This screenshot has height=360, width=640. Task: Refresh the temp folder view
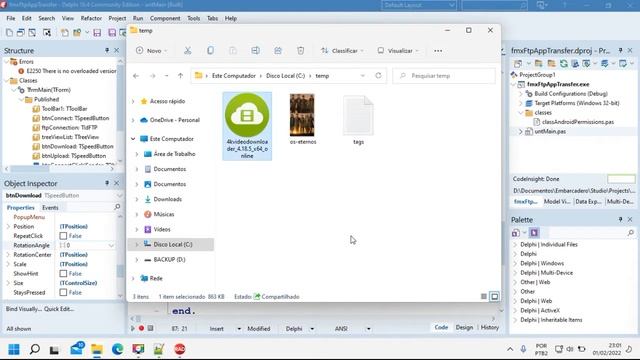coord(378,76)
